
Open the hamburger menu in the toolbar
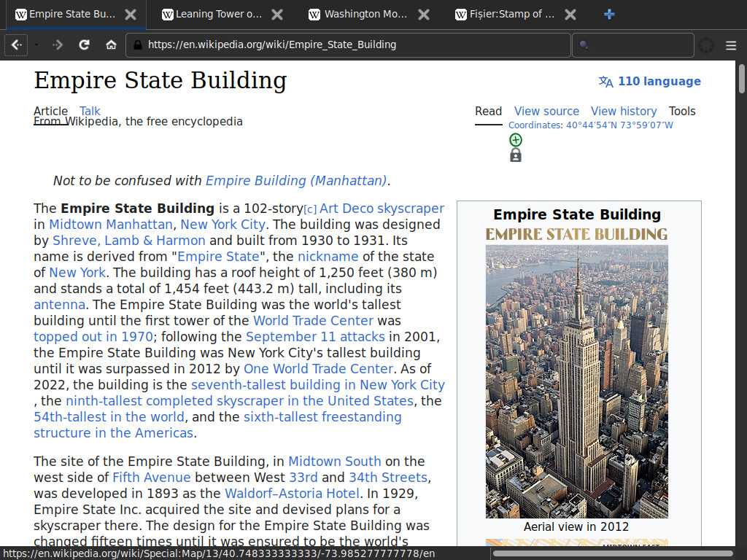731,45
